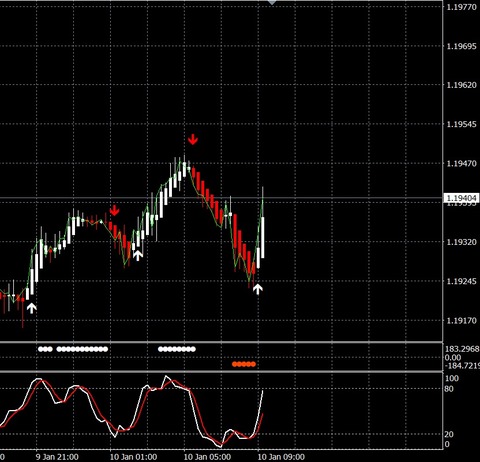The height and width of the screenshot is (462, 480).
Task: Click the red sell arrow above the chart's highest peak
Action: click(x=193, y=139)
